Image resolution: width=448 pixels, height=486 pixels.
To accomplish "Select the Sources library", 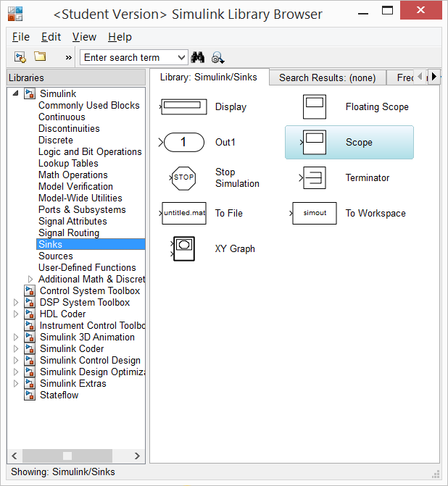I will pos(56,256).
